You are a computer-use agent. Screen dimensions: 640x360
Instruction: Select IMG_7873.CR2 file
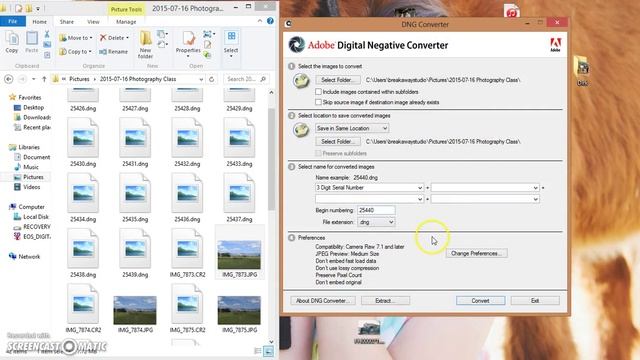click(187, 253)
